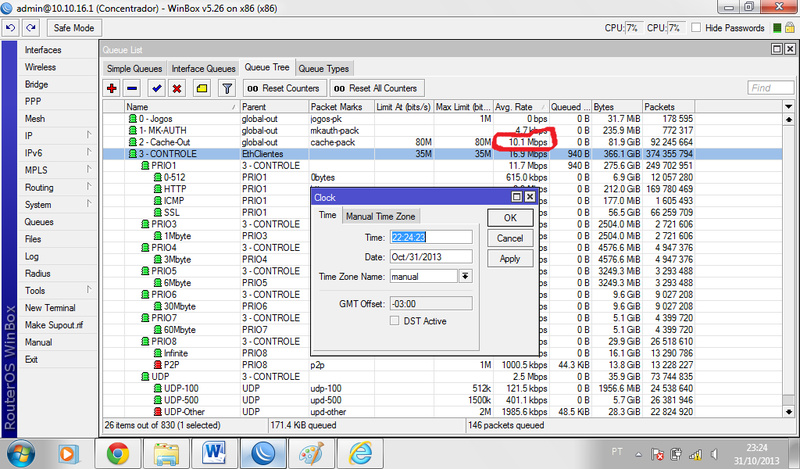Click Apply in the Clock dialog

pyautogui.click(x=510, y=259)
